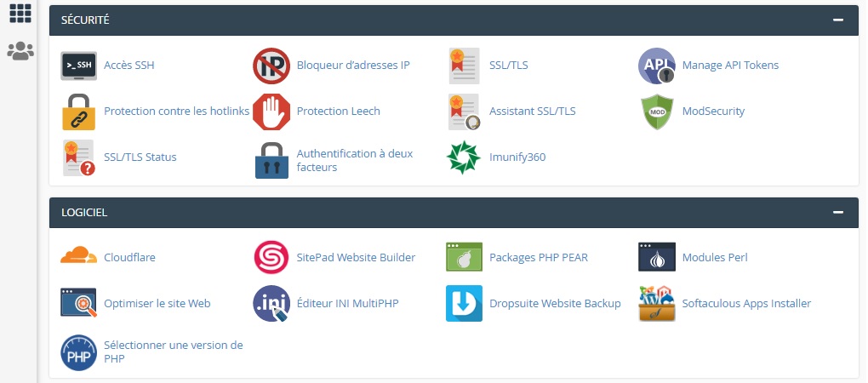Open user management sidebar icon
Screen dimensions: 868x383
click(x=20, y=51)
